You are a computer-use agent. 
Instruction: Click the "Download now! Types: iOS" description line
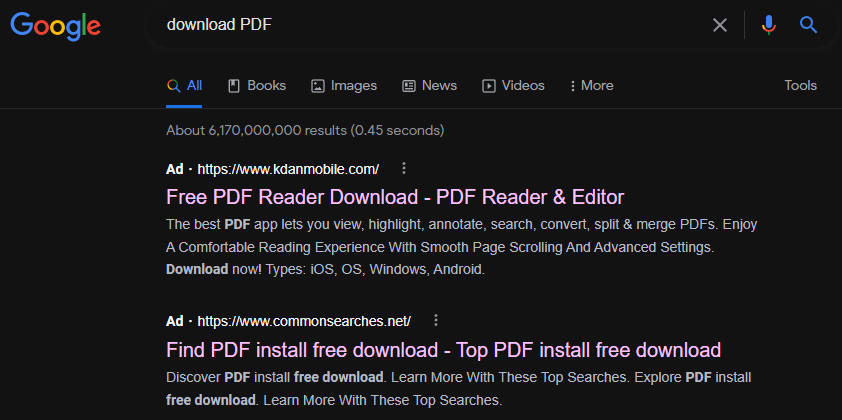[325, 270]
